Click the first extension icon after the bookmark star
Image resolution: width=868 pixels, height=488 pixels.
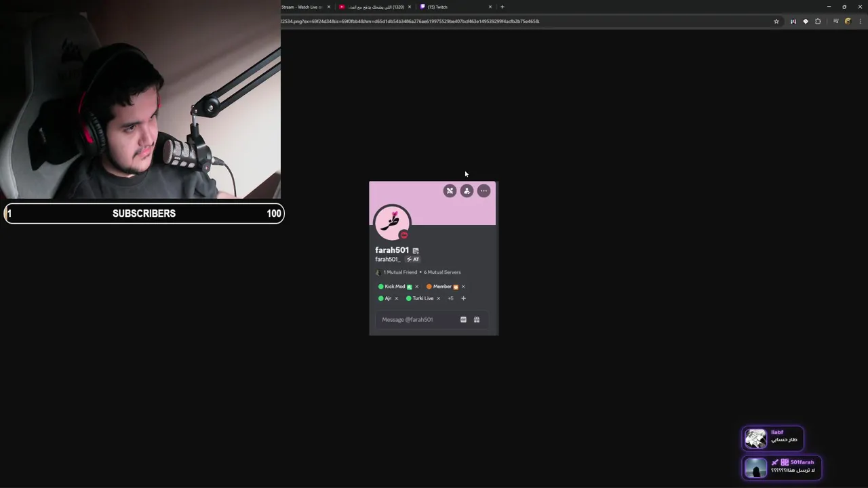click(x=793, y=21)
